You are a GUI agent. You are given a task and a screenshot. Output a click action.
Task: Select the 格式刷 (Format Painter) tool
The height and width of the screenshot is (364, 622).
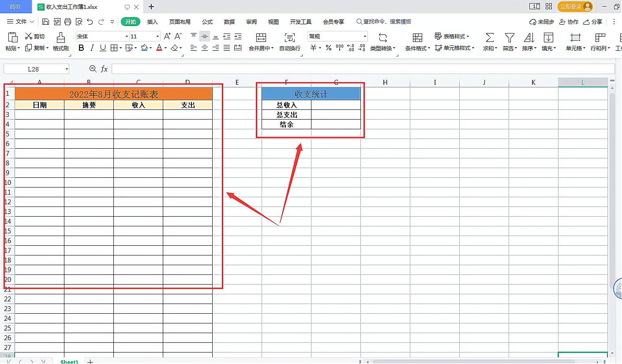[x=60, y=42]
